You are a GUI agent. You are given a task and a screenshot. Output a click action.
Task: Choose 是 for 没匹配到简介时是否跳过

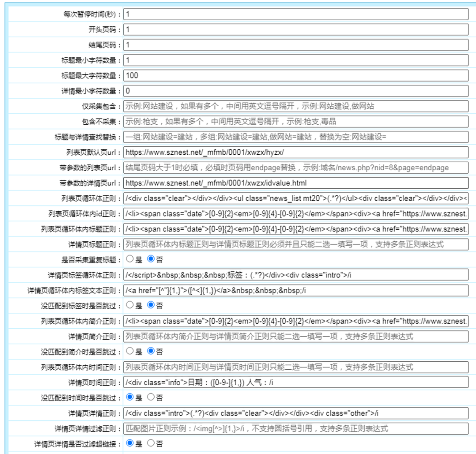[x=130, y=351]
